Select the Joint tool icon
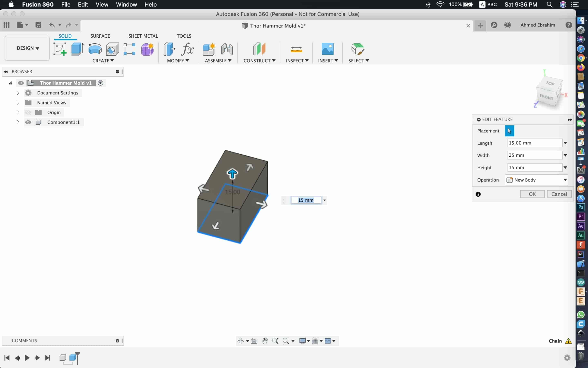This screenshot has width=588, height=368. coord(227,49)
